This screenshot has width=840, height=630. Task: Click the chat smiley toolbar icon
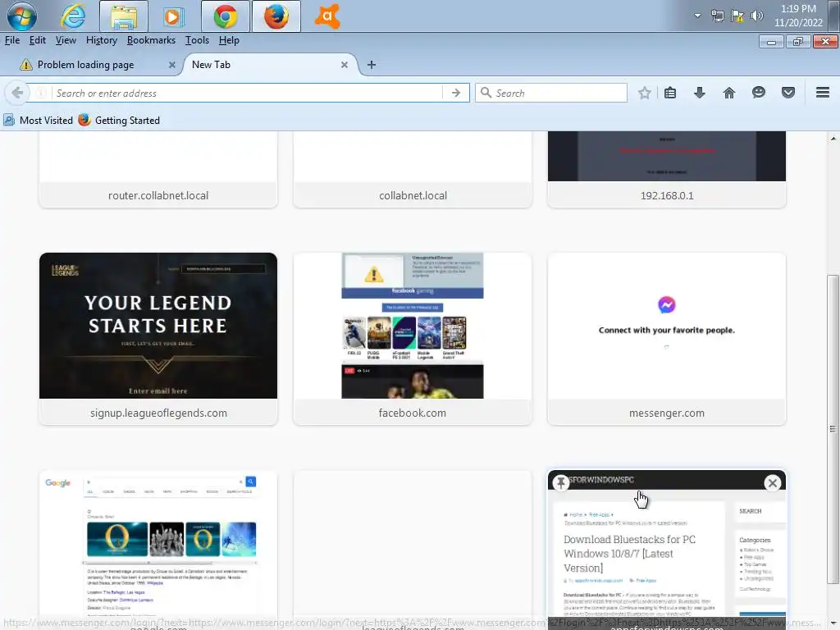(759, 93)
